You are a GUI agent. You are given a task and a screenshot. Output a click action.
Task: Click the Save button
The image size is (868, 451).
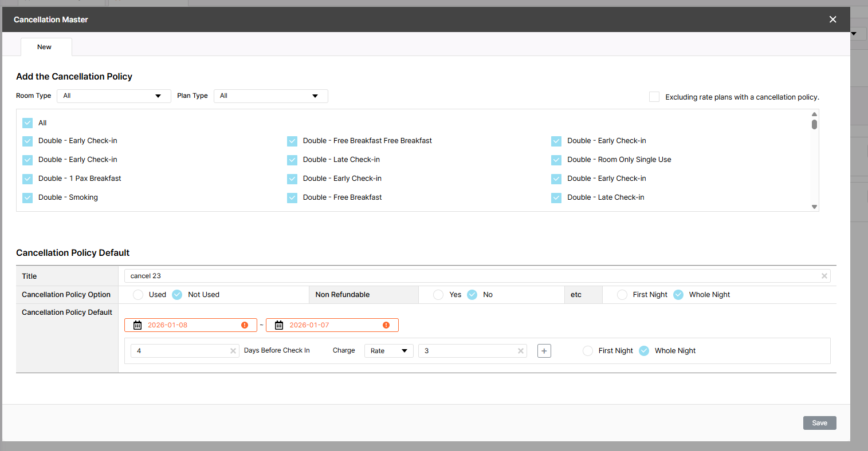pos(819,423)
